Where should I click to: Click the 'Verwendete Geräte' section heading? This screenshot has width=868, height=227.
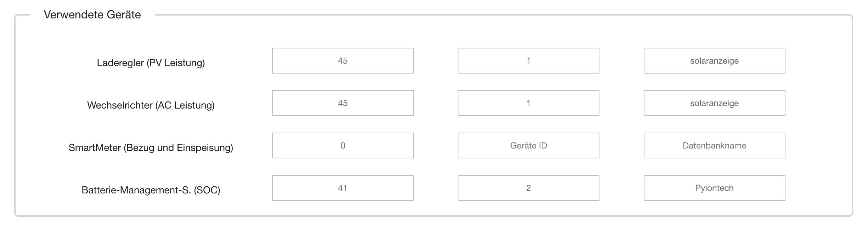pyautogui.click(x=92, y=15)
